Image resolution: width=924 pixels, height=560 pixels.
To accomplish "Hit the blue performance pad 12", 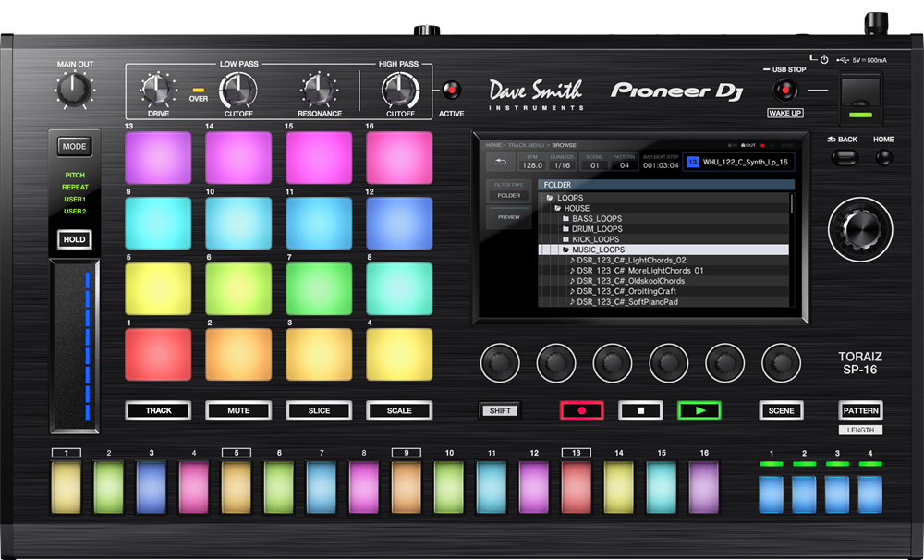I will 399,224.
